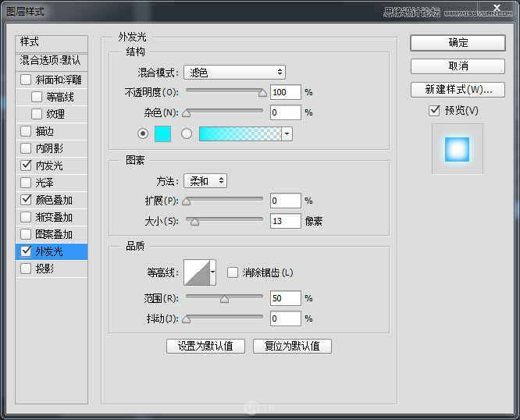Open the blend mode 滤色 dropdown
Viewport: 520px width, 420px height.
tap(234, 73)
